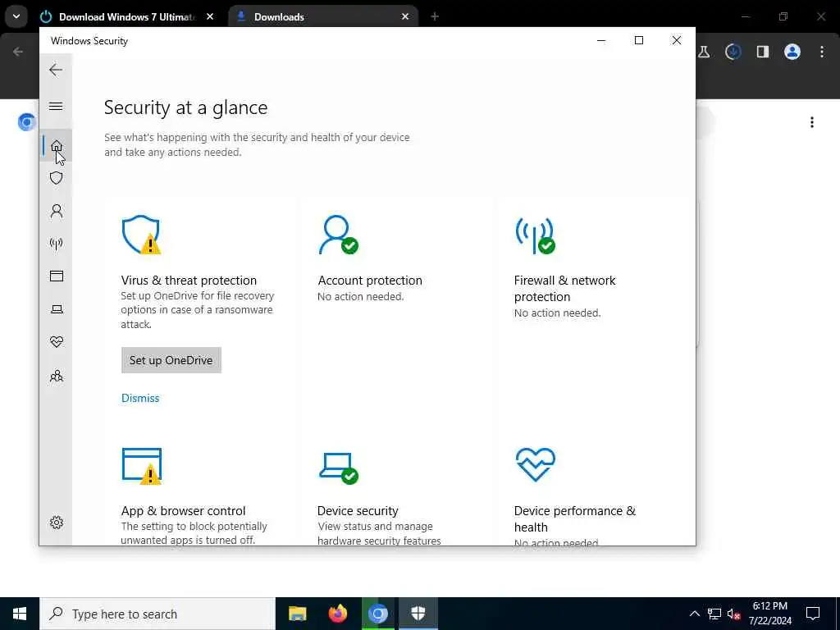Viewport: 840px width, 630px height.
Task: Click the muted volume tray icon
Action: [x=734, y=614]
